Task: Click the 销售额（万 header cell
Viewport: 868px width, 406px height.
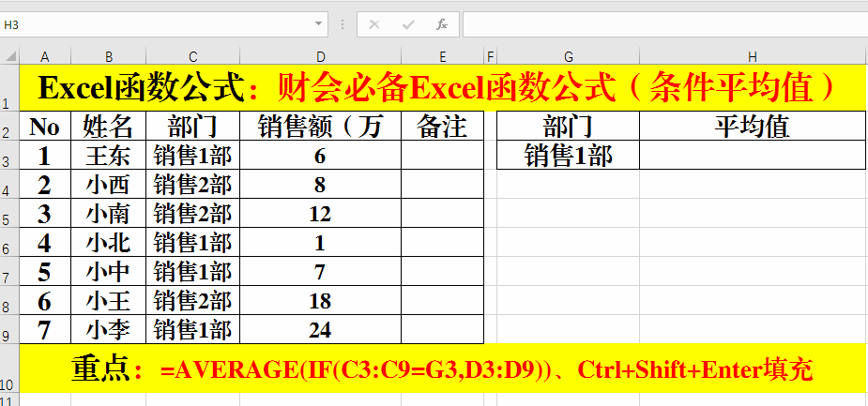Action: pyautogui.click(x=321, y=127)
